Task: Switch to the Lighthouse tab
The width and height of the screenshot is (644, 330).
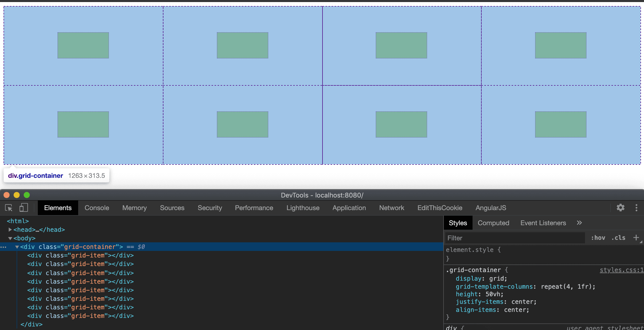Action: (303, 208)
